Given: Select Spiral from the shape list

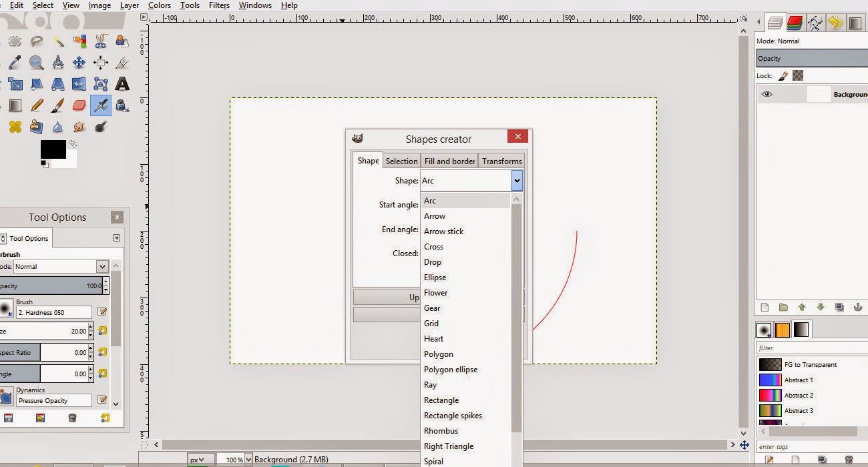Looking at the screenshot, I should click(433, 461).
